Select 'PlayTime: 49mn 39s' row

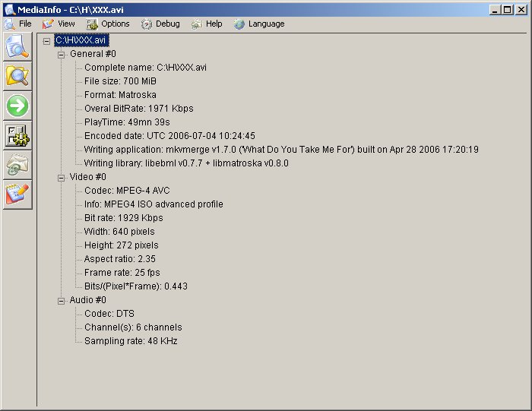pos(127,122)
